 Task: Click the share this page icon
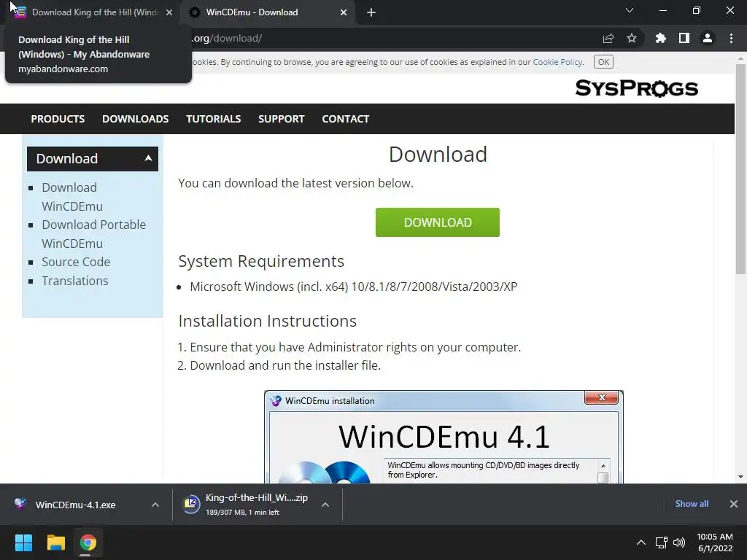pyautogui.click(x=608, y=39)
